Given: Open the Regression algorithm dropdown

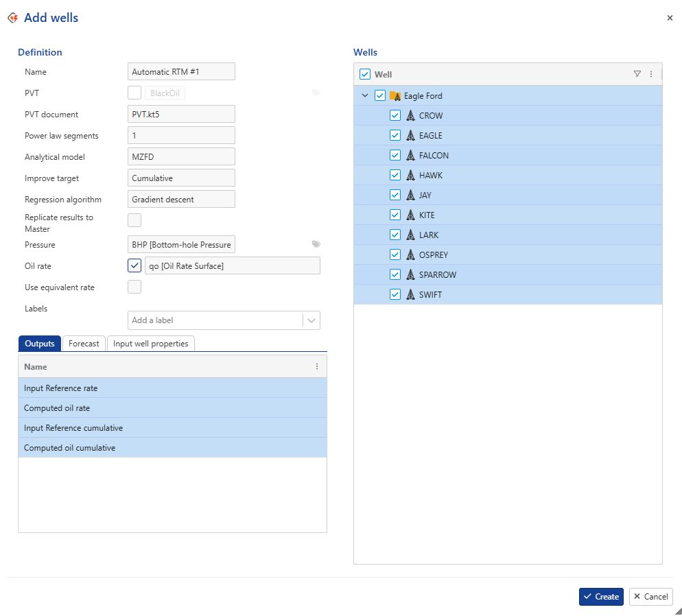Looking at the screenshot, I should point(181,199).
